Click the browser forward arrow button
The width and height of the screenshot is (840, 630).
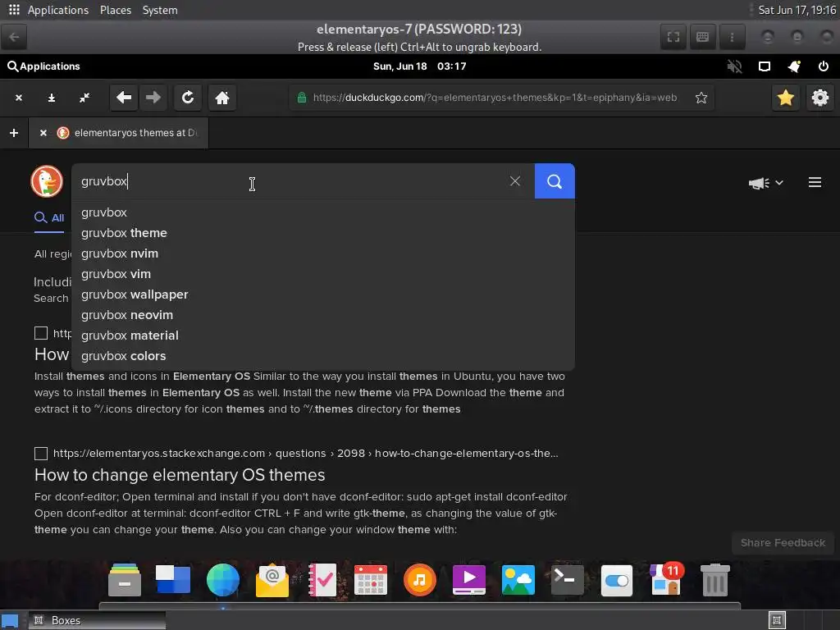(153, 98)
